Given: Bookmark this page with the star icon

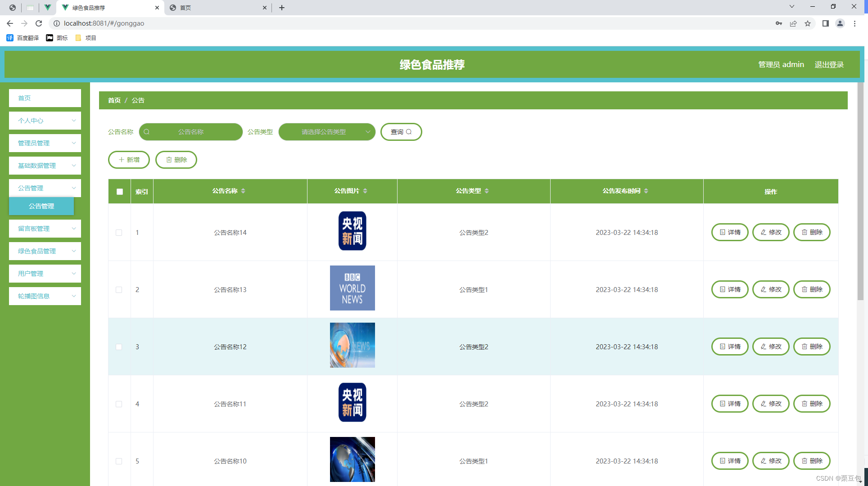Looking at the screenshot, I should click(x=808, y=23).
